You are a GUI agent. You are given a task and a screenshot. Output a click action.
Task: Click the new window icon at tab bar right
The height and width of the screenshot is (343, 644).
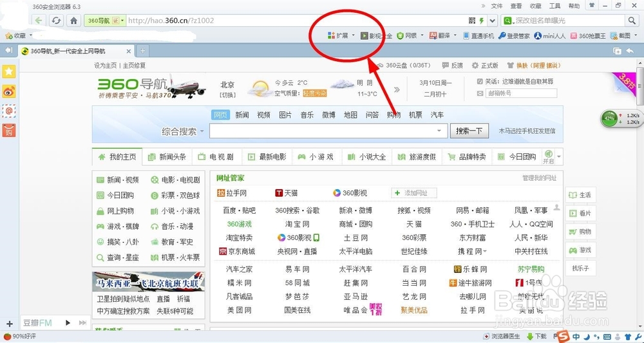(617, 51)
